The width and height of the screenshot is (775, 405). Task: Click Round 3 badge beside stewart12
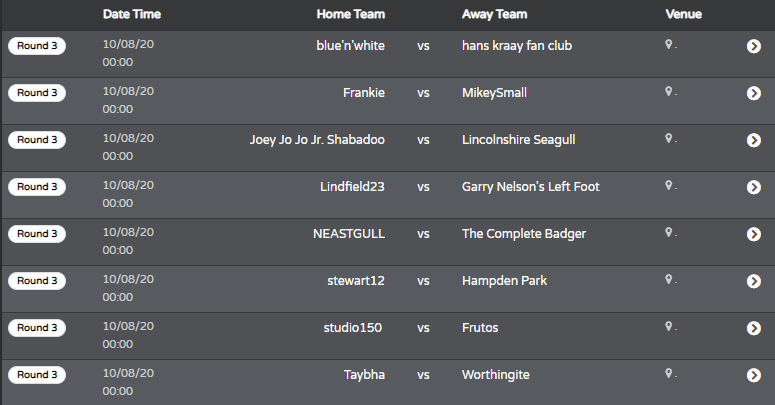[37, 281]
